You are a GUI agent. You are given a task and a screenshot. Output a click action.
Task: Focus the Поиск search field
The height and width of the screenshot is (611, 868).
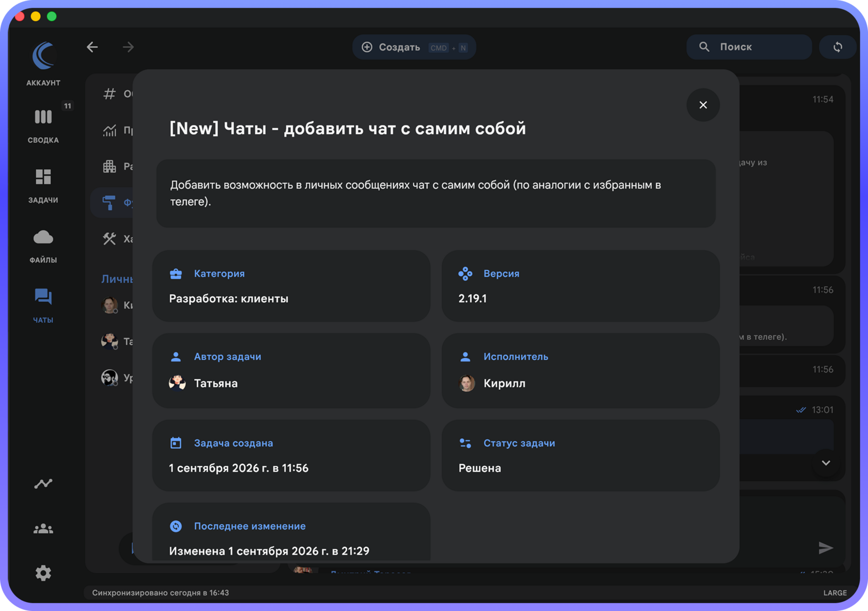(x=749, y=47)
